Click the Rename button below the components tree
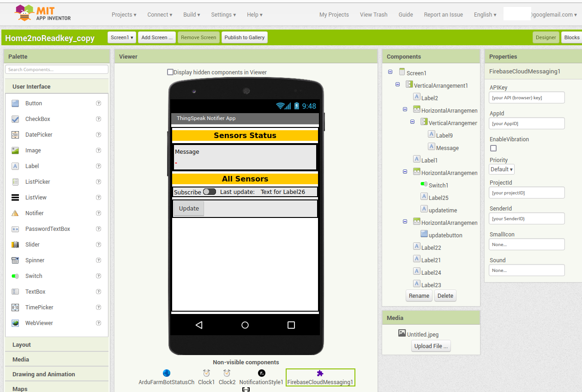The image size is (582, 392). pos(419,296)
